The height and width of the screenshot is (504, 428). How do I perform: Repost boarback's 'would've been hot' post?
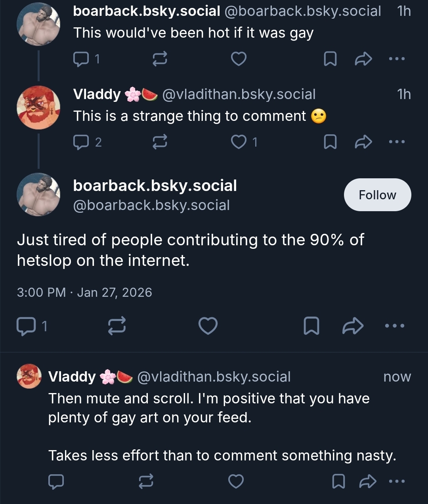(x=160, y=59)
